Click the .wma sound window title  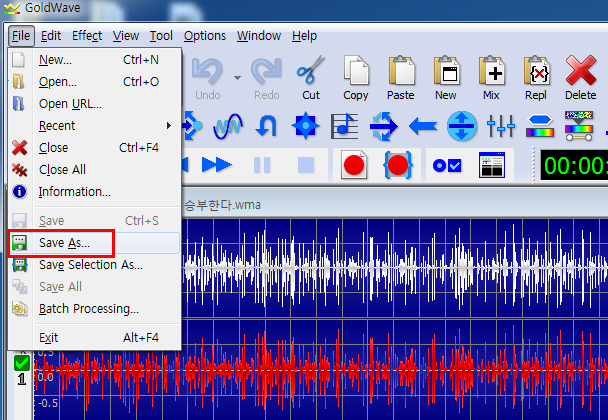pos(222,205)
